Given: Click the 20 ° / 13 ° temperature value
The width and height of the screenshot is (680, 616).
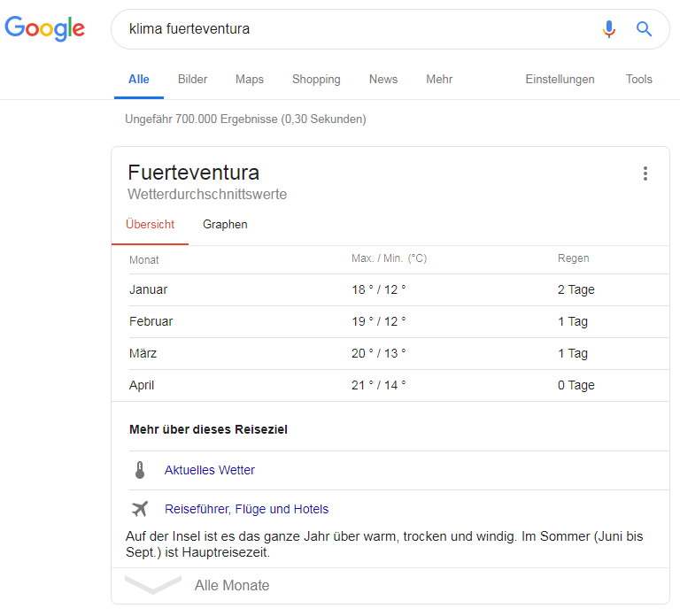Looking at the screenshot, I should [x=379, y=353].
